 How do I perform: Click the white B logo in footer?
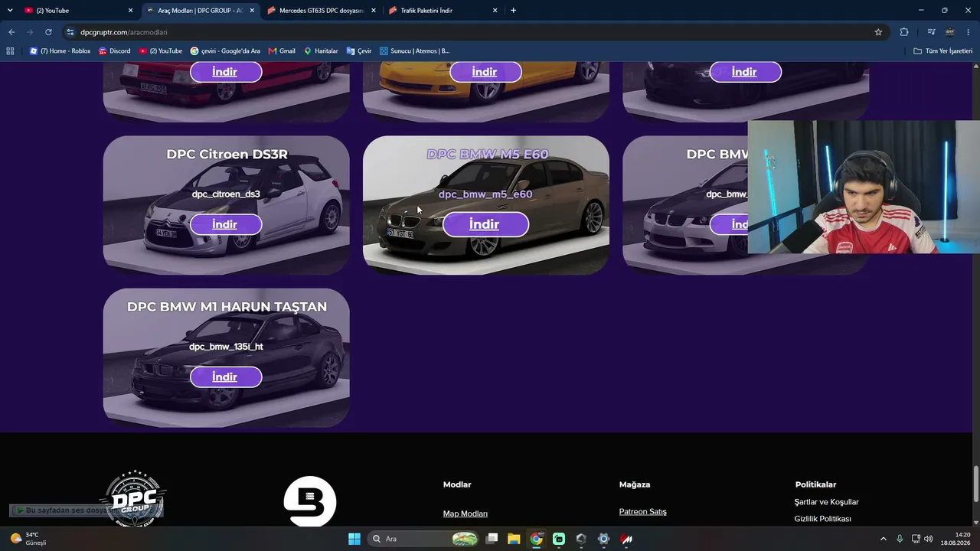coord(310,501)
